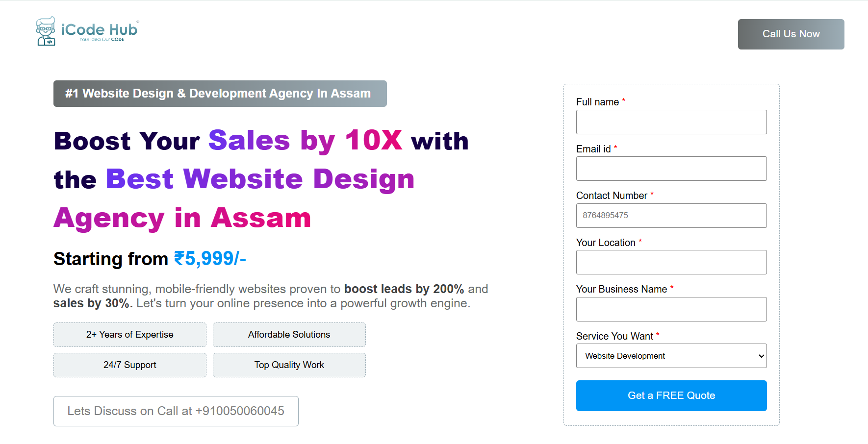Screen dimensions: 868x444
Task: Click the Your Business Name field
Action: tap(671, 309)
